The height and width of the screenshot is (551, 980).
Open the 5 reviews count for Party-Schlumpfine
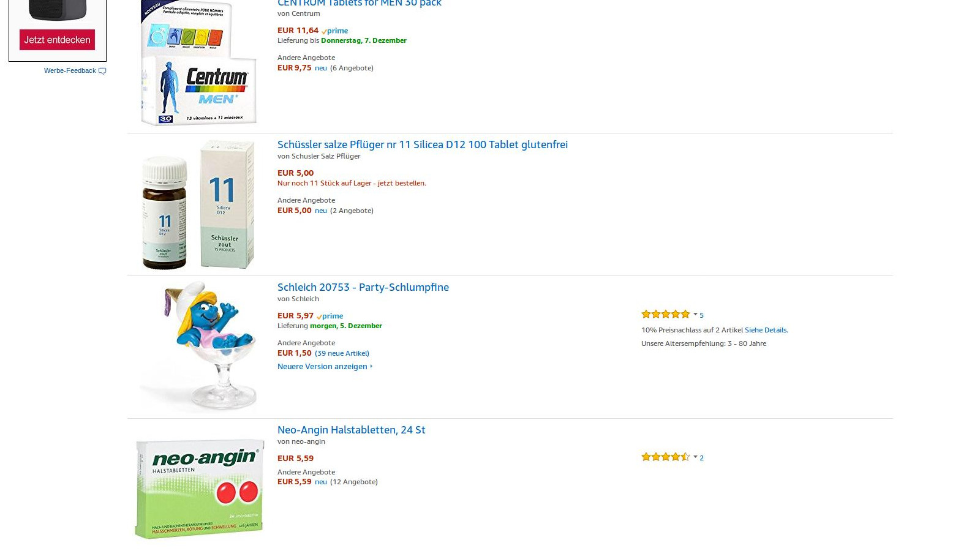point(701,315)
